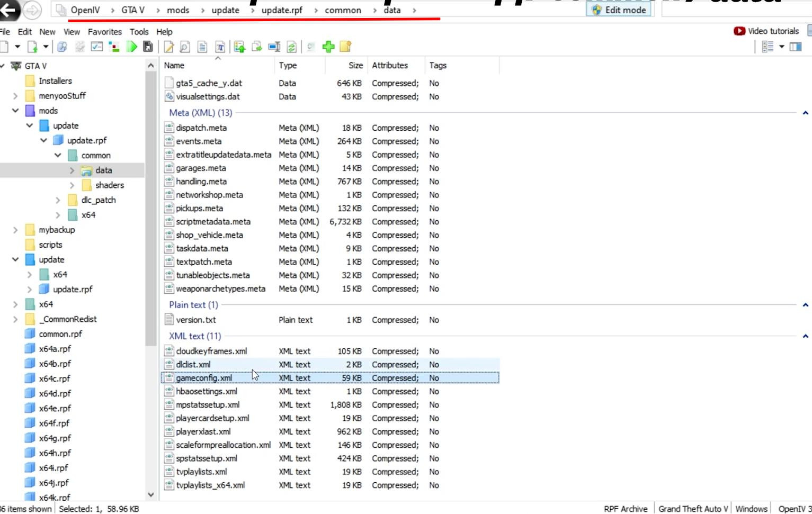Click the rename toolbar icon

click(274, 47)
